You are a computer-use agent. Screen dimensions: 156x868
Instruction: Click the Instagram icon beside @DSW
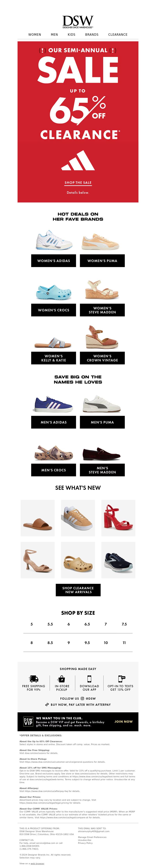pyautogui.click(x=82, y=698)
